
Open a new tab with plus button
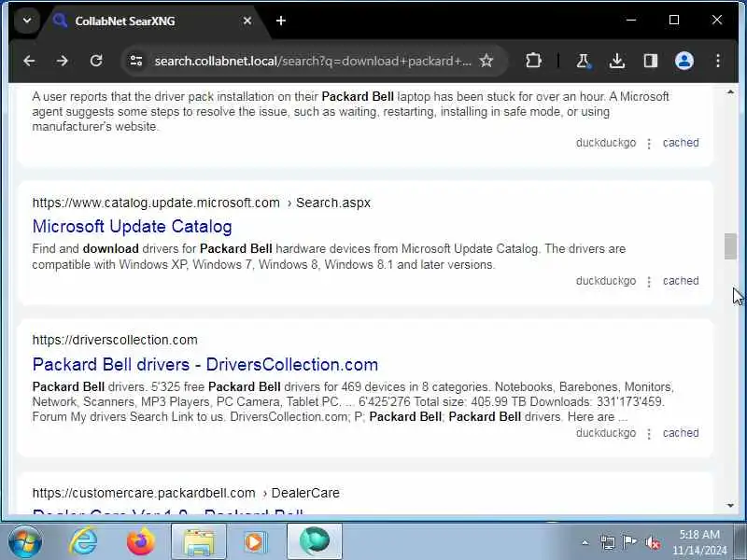(x=281, y=21)
